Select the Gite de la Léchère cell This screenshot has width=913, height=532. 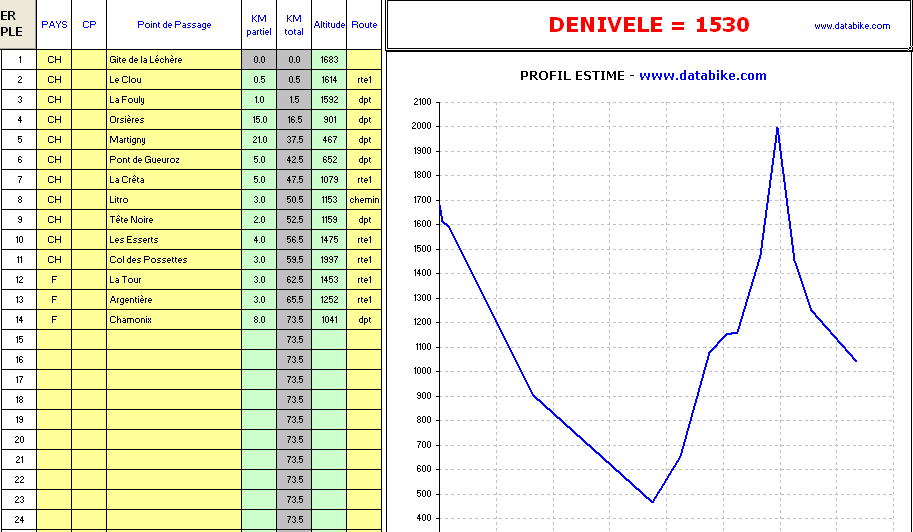tap(173, 60)
